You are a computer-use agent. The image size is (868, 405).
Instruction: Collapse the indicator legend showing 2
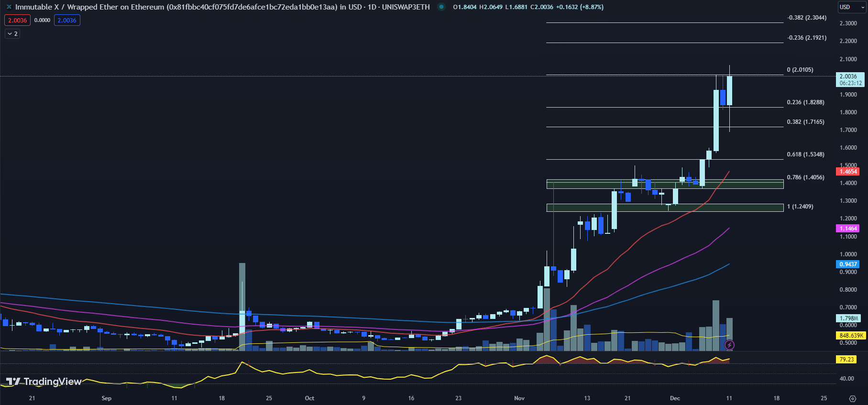point(12,34)
